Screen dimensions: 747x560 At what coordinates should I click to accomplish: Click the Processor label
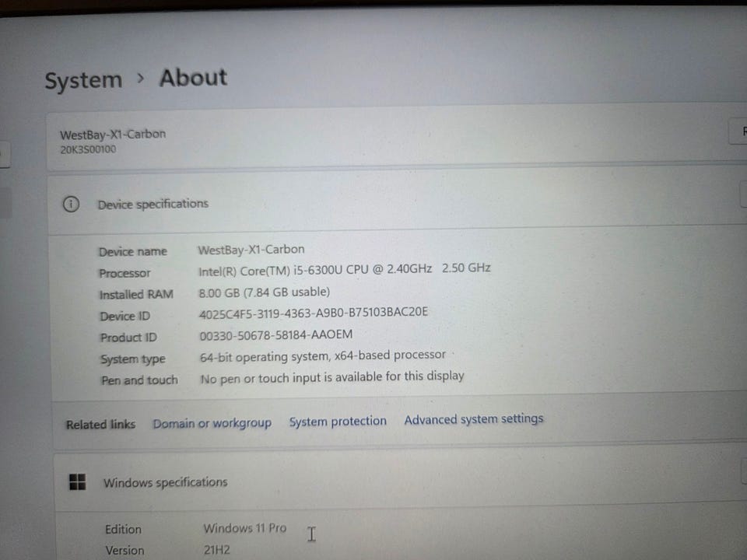tap(124, 273)
